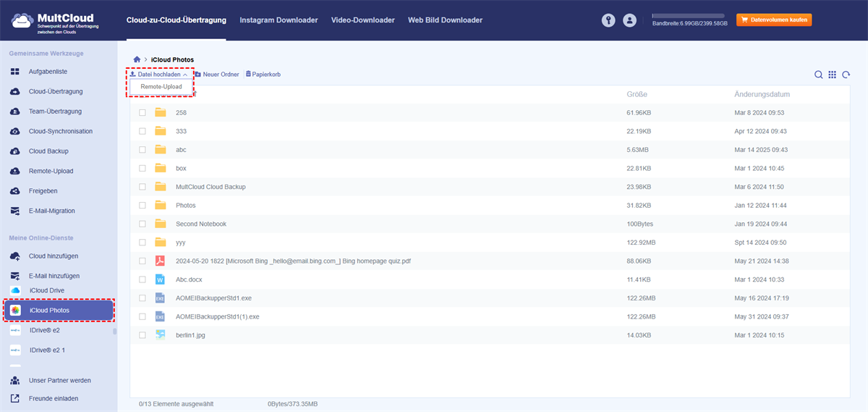Switch to Instagram Downloader tab
The height and width of the screenshot is (412, 868).
[x=278, y=20]
